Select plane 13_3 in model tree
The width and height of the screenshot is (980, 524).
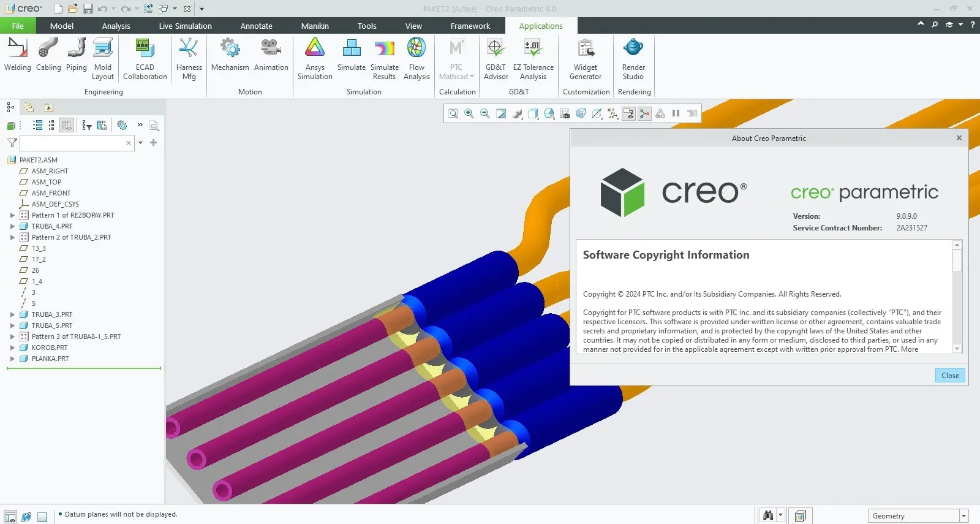pyautogui.click(x=39, y=248)
